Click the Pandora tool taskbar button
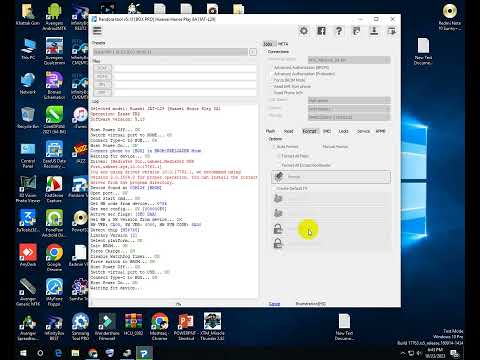This screenshot has width=480, height=360. pos(144,353)
